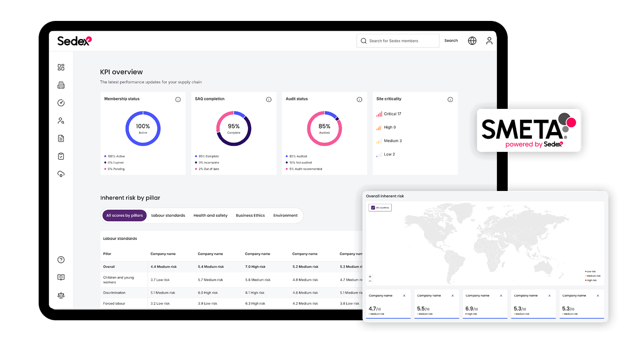Viewport: 644px width, 338px height.
Task: Click the Audit status info icon
Action: coord(359,99)
